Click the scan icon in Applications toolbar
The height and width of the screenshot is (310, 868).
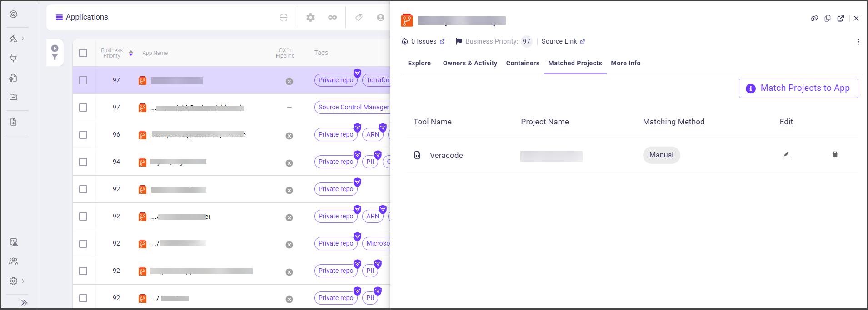(284, 17)
